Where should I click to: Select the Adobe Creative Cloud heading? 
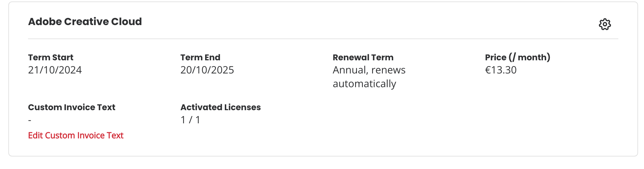pyautogui.click(x=85, y=21)
